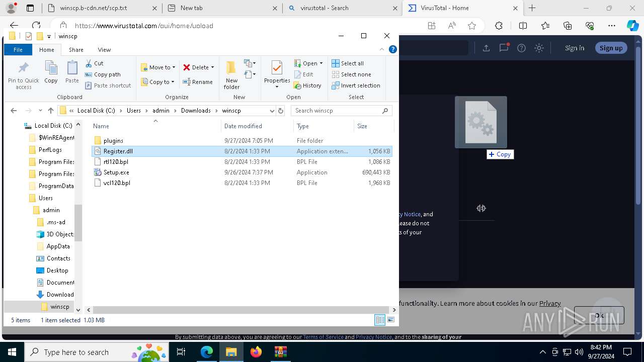Click the Delete button in ribbon
The width and height of the screenshot is (644, 362).
pos(196,67)
